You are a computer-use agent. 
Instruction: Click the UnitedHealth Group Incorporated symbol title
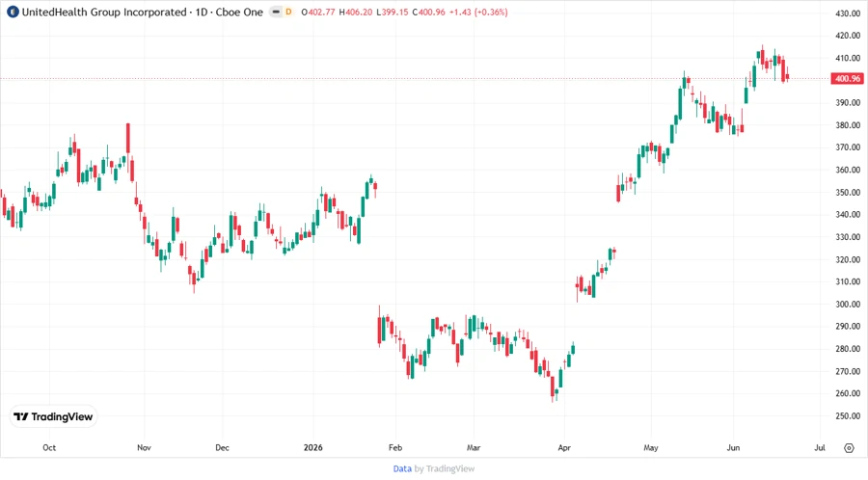(x=104, y=13)
